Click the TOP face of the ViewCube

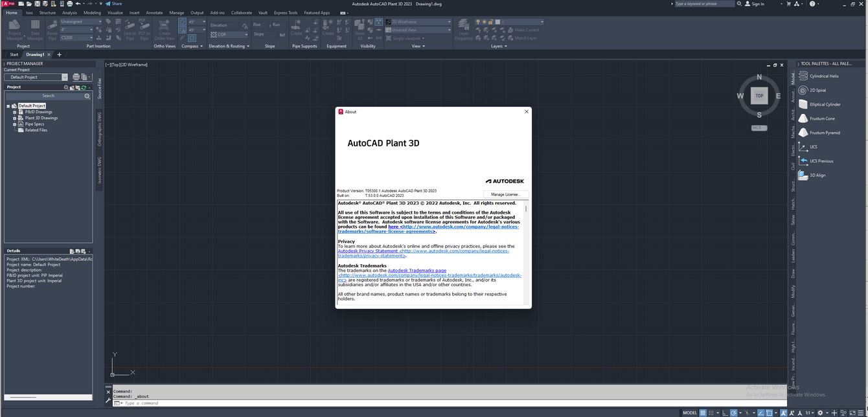pos(759,96)
